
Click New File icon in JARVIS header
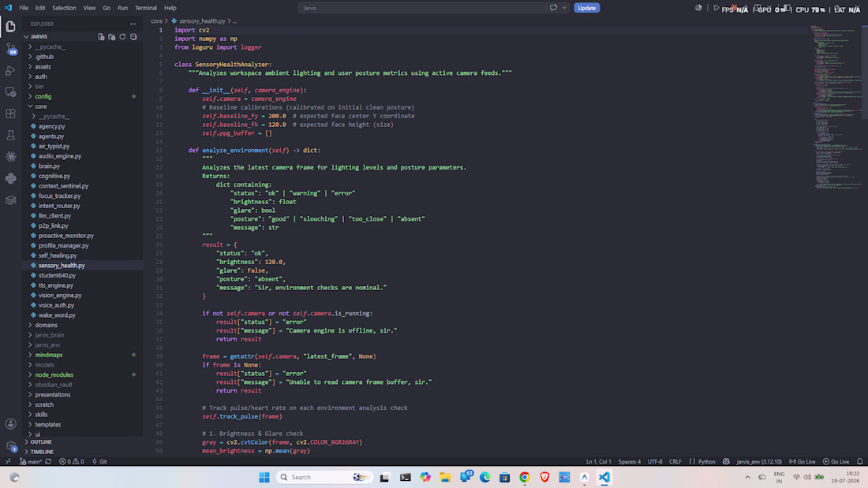(x=101, y=36)
